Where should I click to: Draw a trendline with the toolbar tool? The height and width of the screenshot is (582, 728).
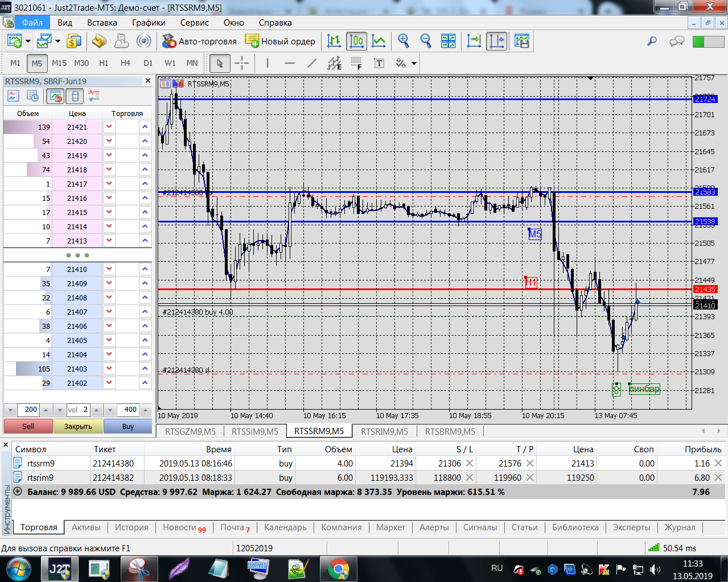pos(312,63)
